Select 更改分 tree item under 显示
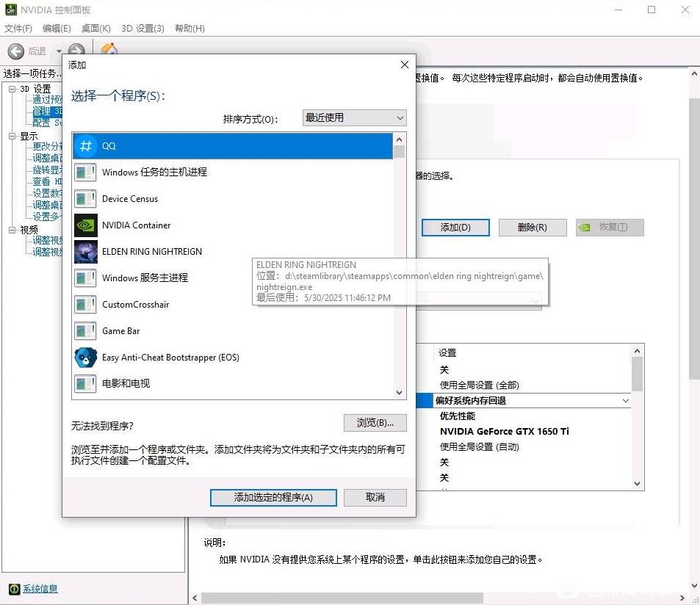700x605 pixels. 47,146
